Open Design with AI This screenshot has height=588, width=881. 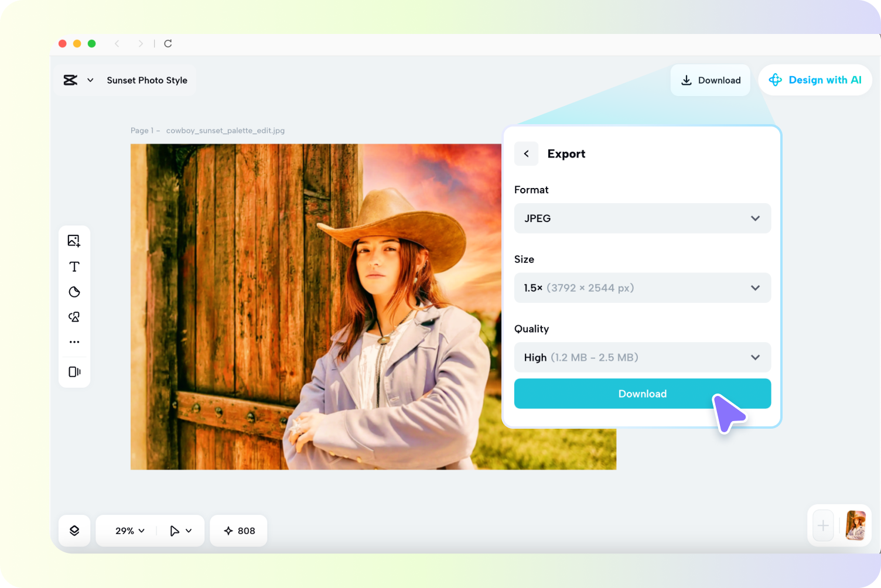click(x=815, y=80)
